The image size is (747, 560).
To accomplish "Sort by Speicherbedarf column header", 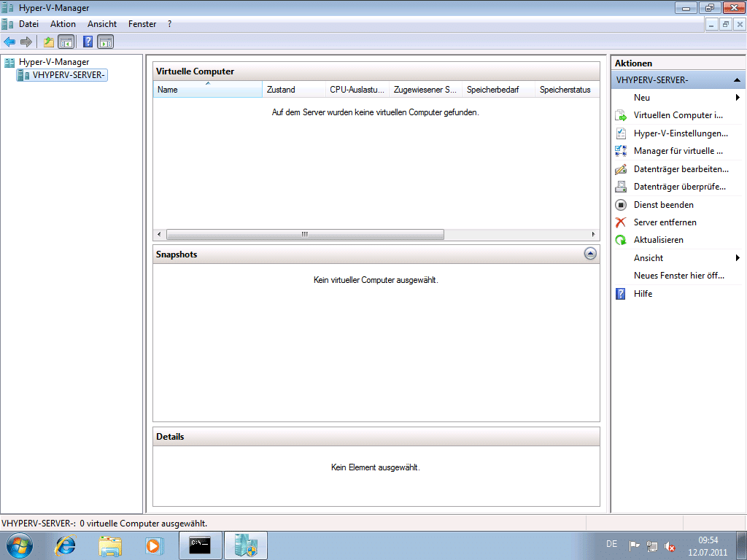I will tap(499, 90).
